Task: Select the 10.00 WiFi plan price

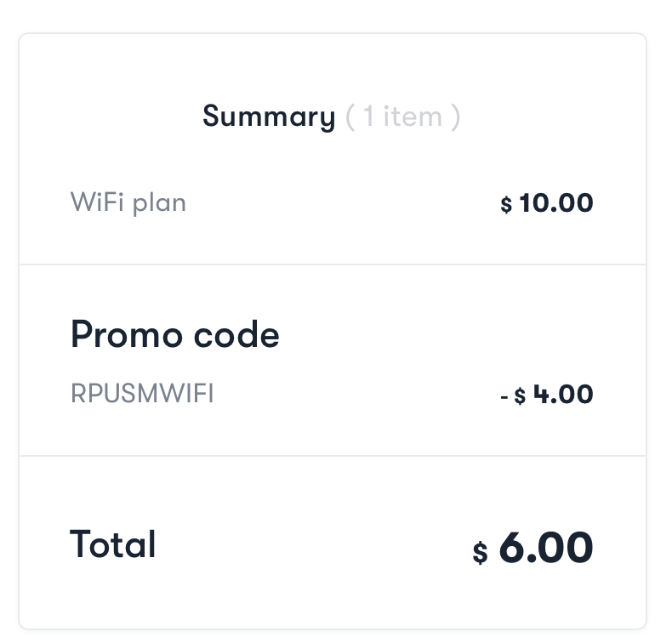Action: [x=556, y=202]
